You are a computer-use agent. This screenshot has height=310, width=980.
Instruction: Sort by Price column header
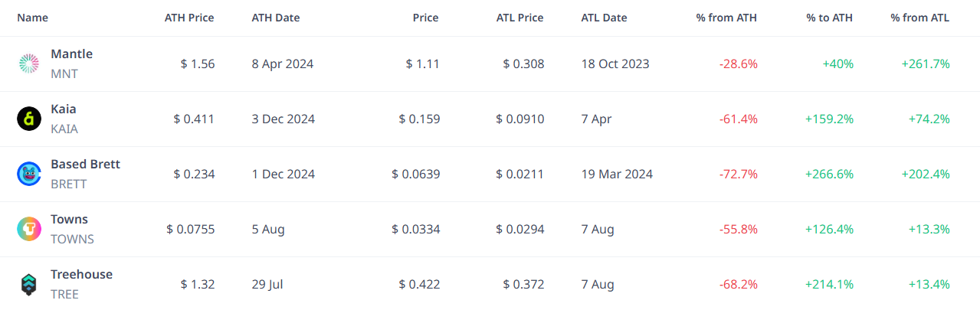pyautogui.click(x=425, y=18)
